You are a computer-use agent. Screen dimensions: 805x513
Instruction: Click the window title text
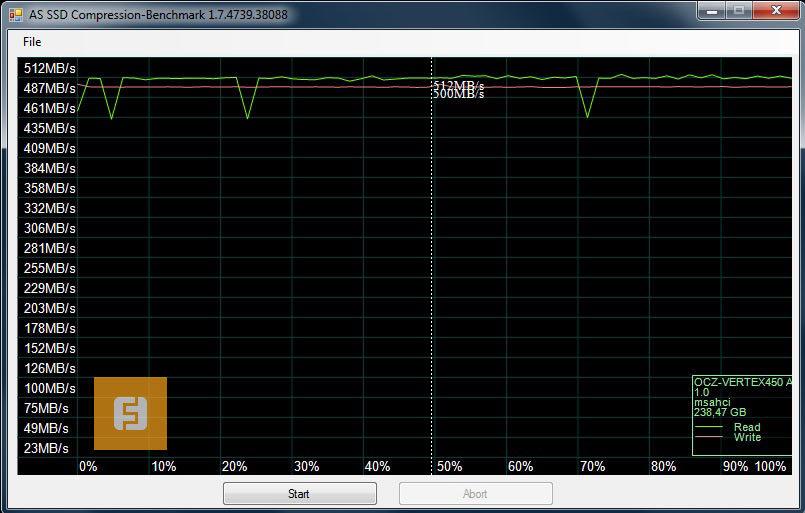158,14
